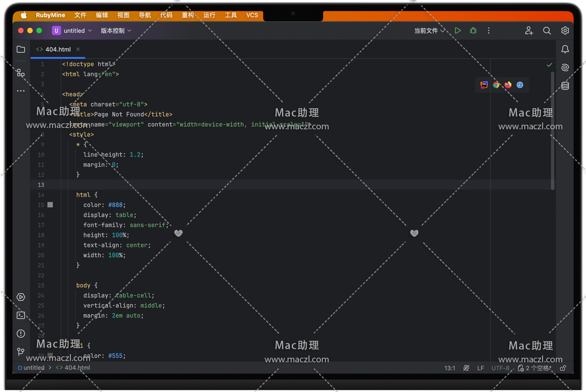
Task: Expand the 当前文件 run configuration dropdown
Action: pyautogui.click(x=429, y=31)
